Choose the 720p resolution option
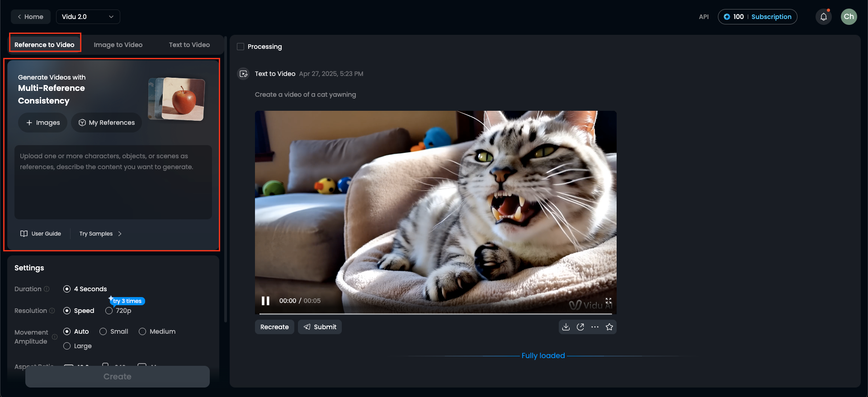This screenshot has height=397, width=868. click(118, 311)
